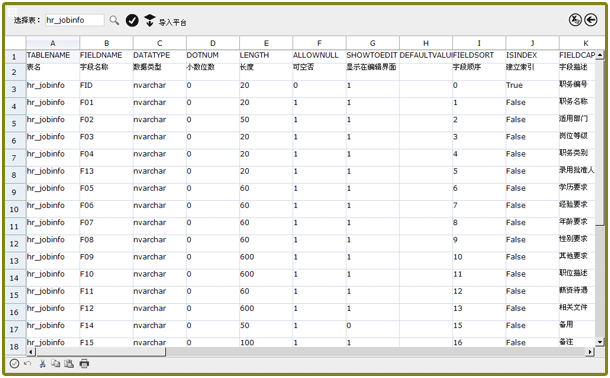This screenshot has width=610, height=378.
Task: Click the paste clipboard icon
Action: (x=69, y=364)
